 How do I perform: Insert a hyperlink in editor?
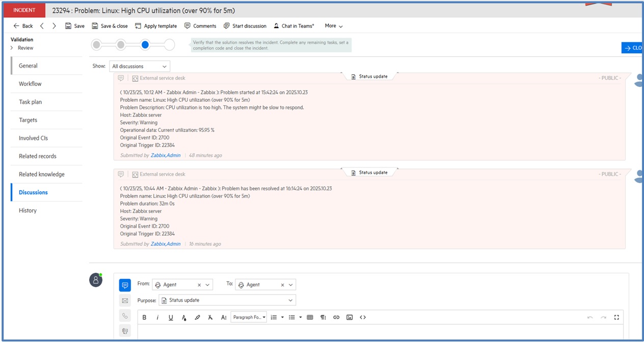click(x=336, y=317)
